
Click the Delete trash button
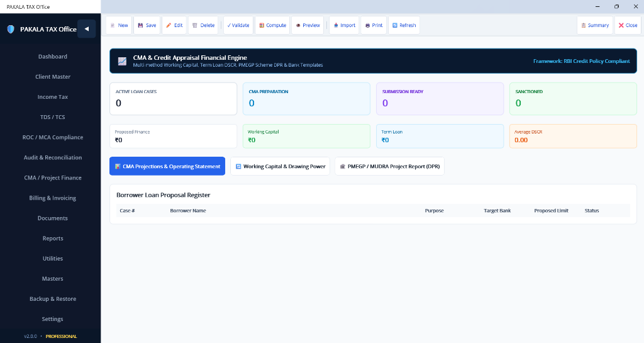pyautogui.click(x=204, y=25)
